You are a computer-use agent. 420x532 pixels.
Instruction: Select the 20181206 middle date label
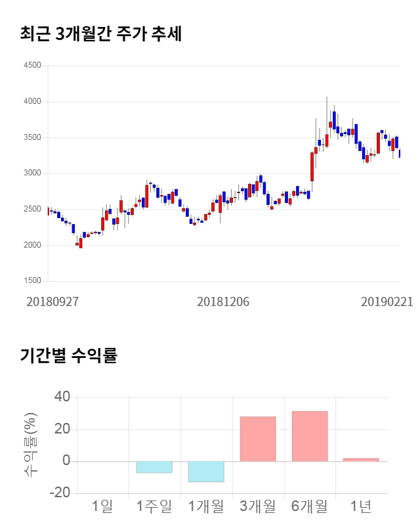[223, 301]
